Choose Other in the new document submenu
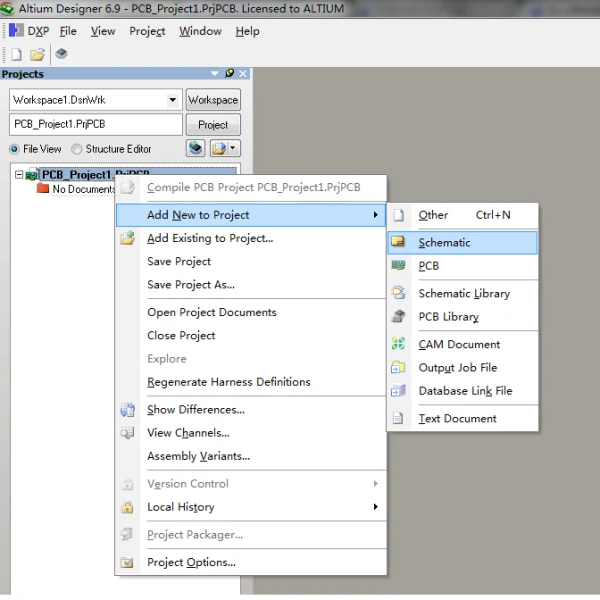This screenshot has height=600, width=600. click(x=463, y=215)
